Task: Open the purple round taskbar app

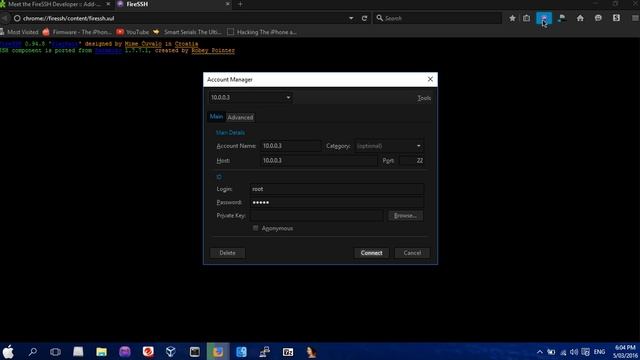Action: 125,351
